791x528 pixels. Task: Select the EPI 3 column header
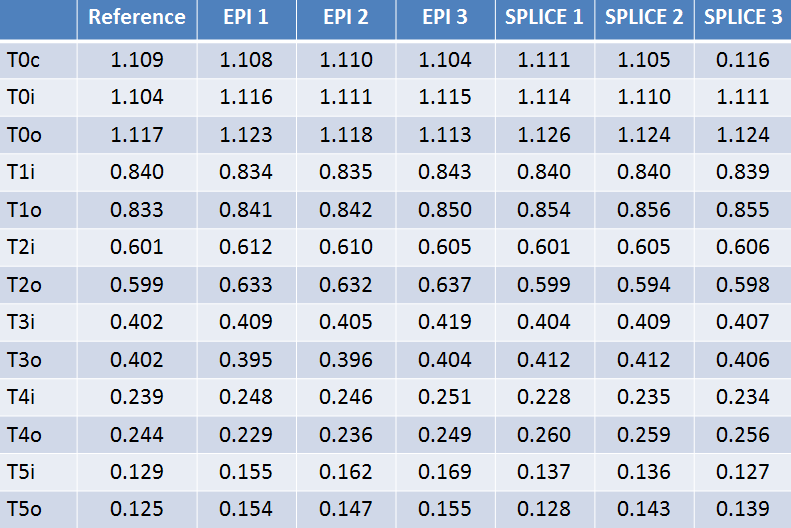445,18
